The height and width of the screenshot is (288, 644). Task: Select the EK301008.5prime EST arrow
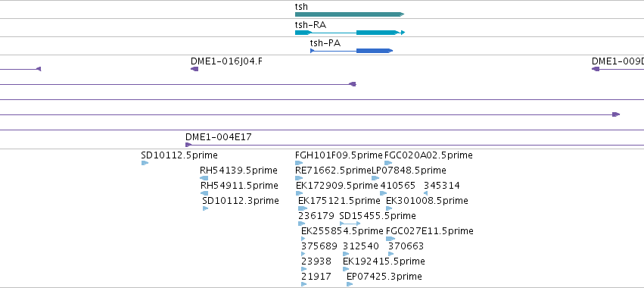coord(389,208)
